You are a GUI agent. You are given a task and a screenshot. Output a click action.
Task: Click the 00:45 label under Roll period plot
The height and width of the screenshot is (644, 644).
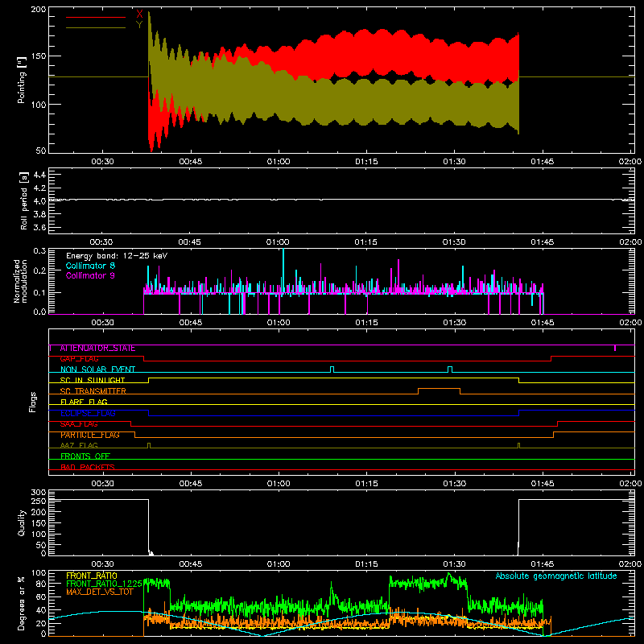coord(190,242)
